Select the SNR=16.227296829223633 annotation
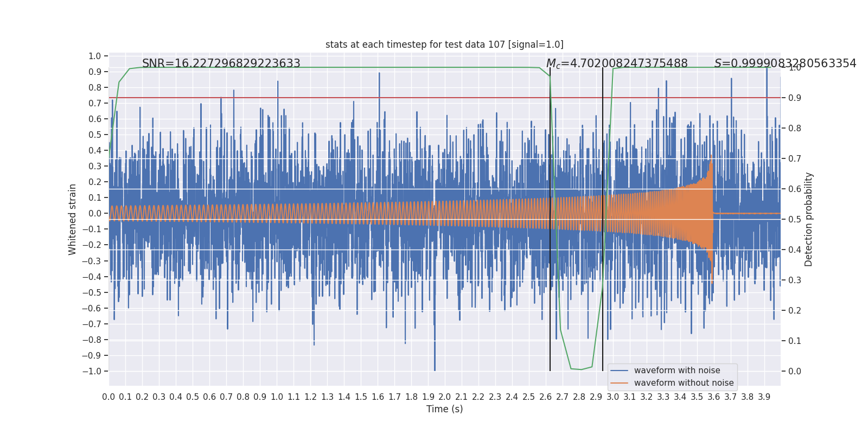This screenshot has width=868, height=434. (x=221, y=63)
